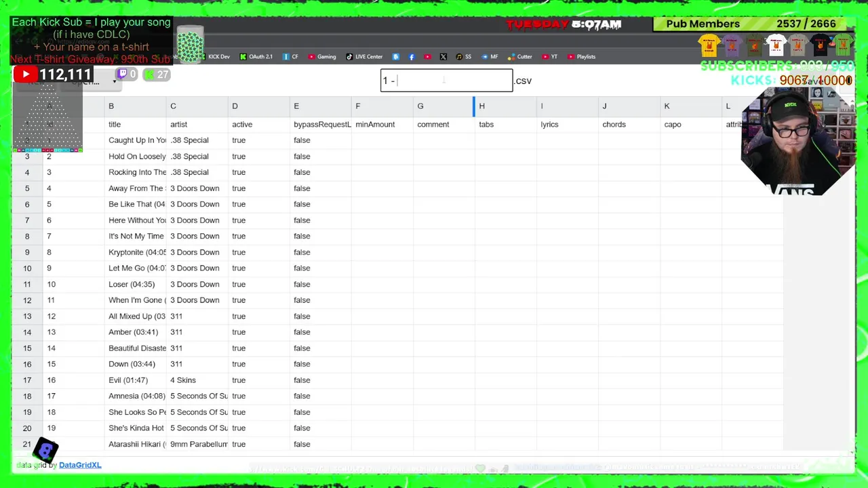The width and height of the screenshot is (868, 488).
Task: Click the 'title' header cell
Action: (136, 125)
